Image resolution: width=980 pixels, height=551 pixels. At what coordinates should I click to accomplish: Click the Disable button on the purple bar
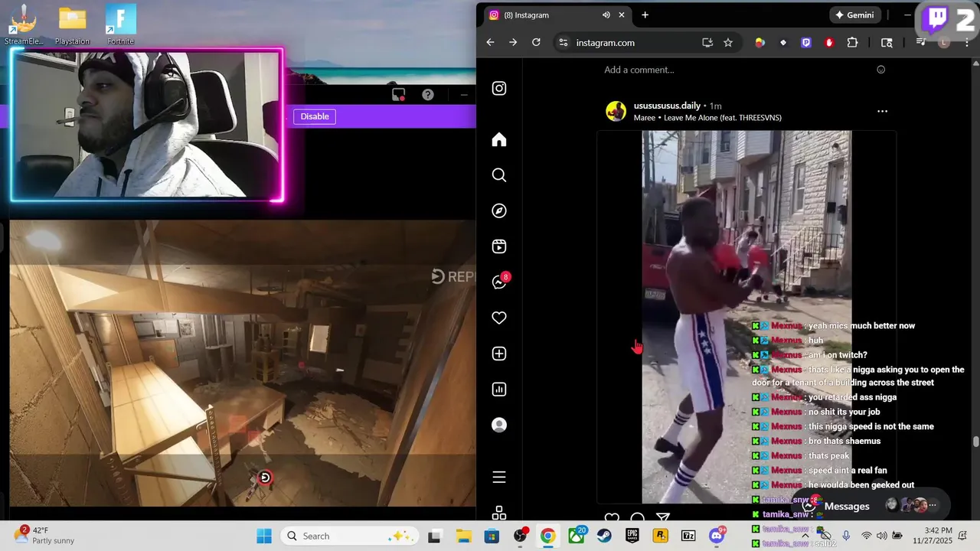315,116
